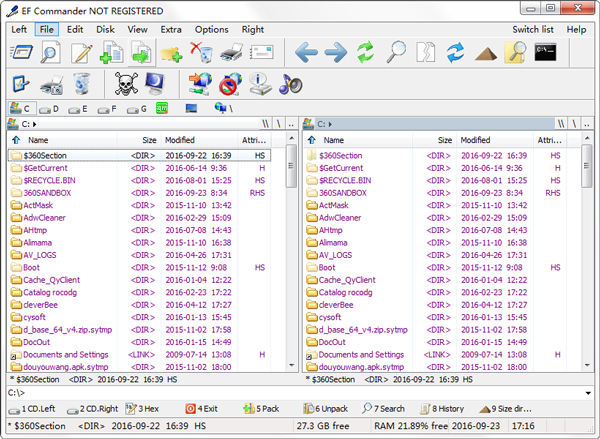Click the printer with camera icon
This screenshot has width=600, height=439.
(x=52, y=85)
